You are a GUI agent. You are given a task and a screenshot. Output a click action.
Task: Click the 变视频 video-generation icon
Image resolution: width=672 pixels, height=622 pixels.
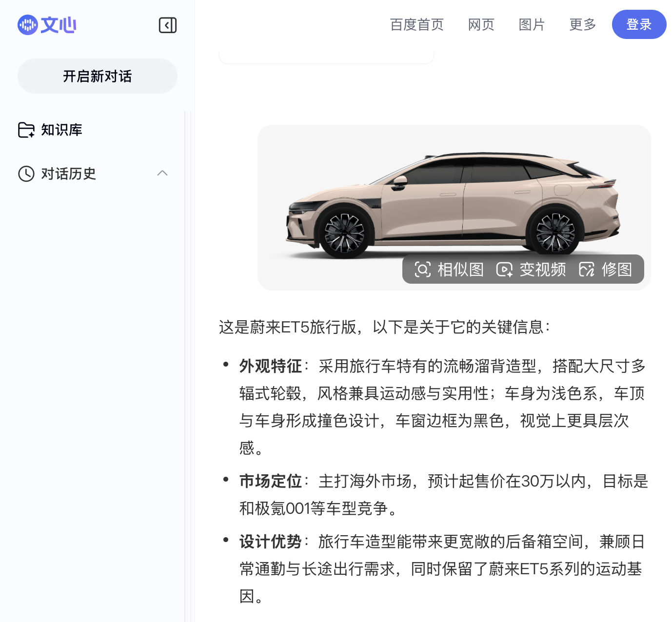(533, 269)
